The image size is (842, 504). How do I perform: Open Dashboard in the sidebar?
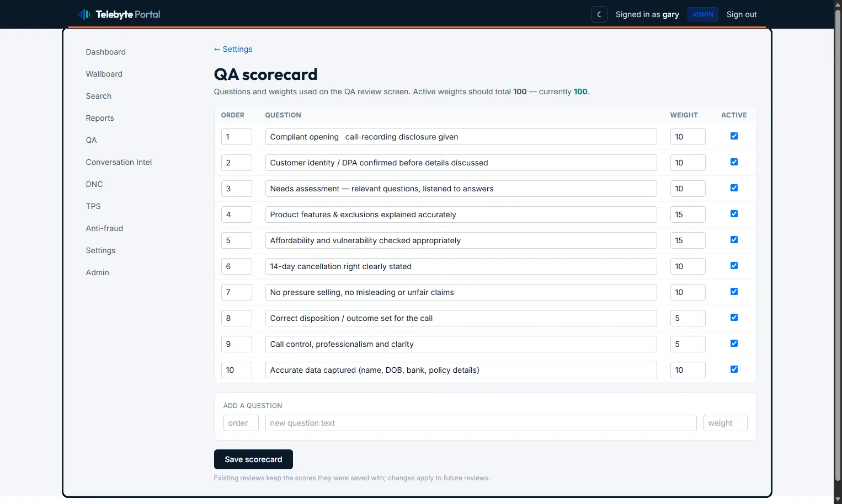point(106,52)
